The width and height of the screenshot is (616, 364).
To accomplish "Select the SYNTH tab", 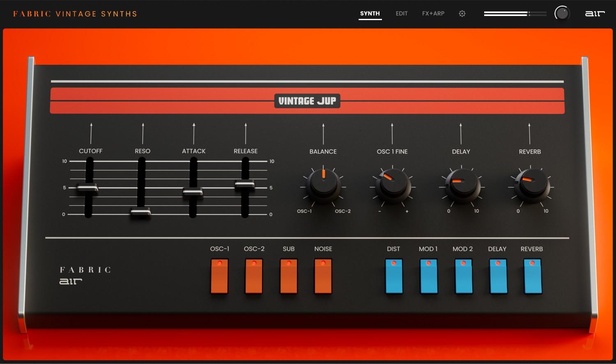I will 370,14.
